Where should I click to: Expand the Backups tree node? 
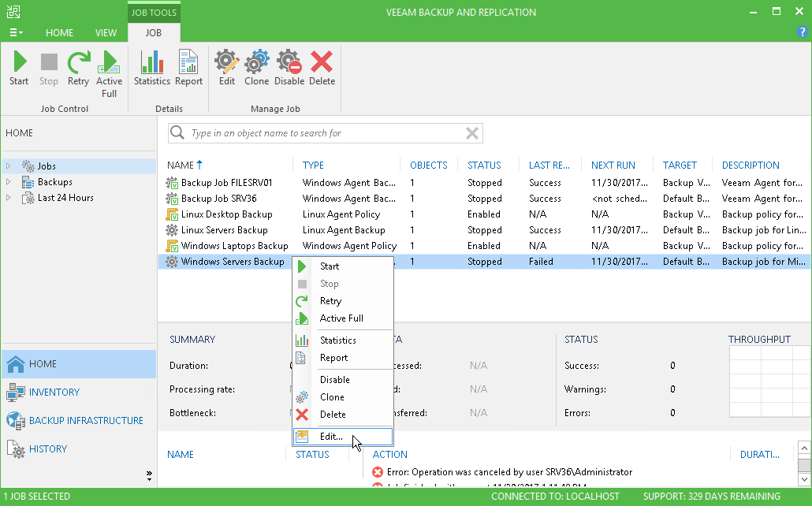click(9, 182)
